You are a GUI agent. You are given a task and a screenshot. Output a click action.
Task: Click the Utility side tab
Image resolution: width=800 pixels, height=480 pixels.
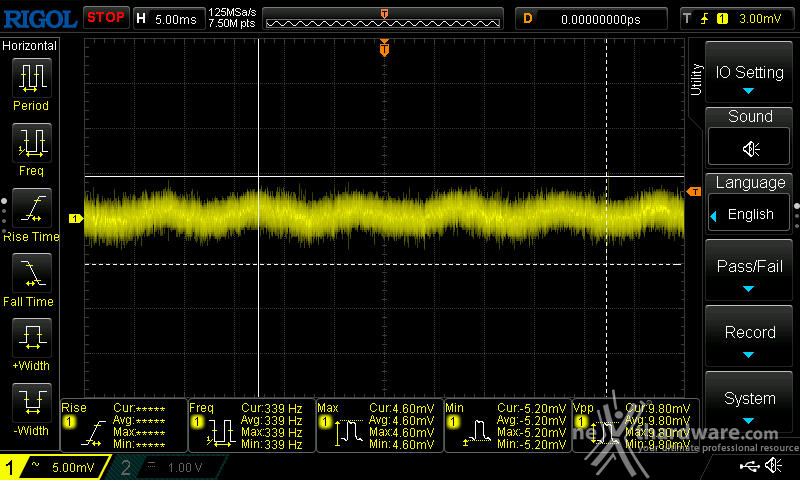coord(696,79)
